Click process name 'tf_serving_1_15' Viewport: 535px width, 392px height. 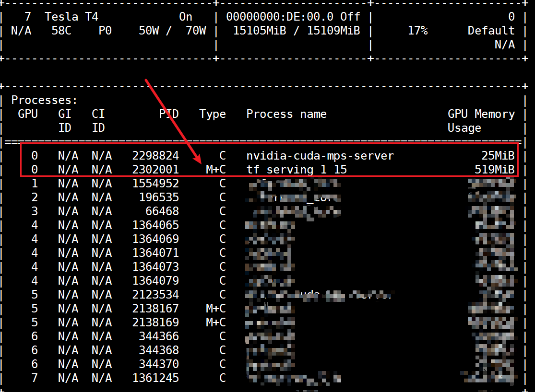pyautogui.click(x=297, y=170)
